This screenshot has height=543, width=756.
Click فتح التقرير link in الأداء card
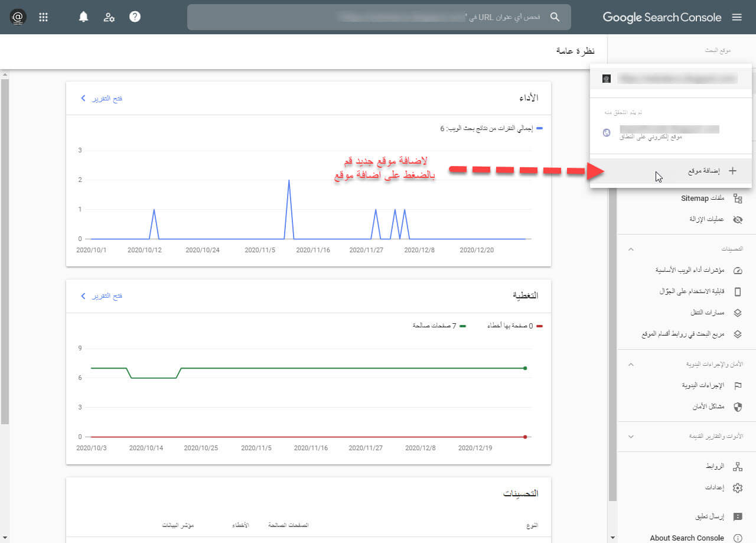pyautogui.click(x=106, y=98)
